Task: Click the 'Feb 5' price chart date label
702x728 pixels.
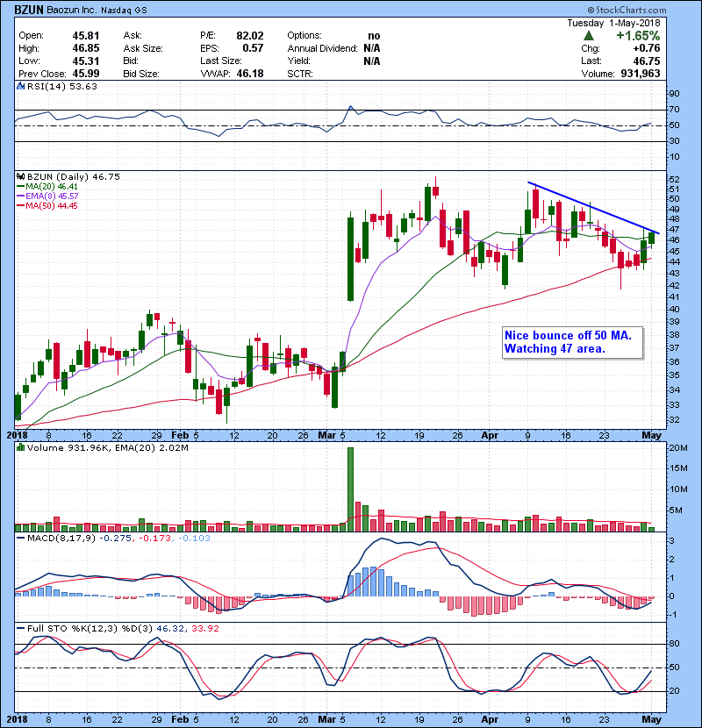Action: coord(185,436)
